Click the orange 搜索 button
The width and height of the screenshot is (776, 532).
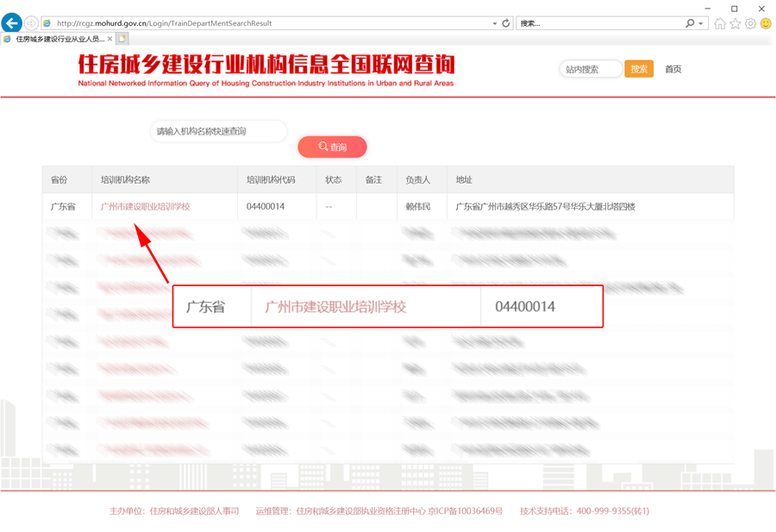point(639,69)
